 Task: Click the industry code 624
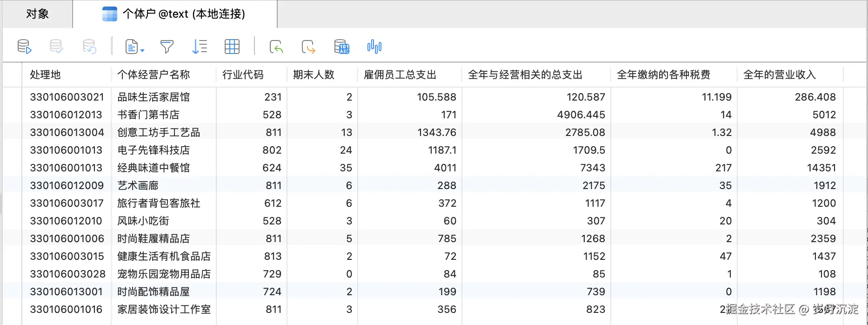(272, 168)
